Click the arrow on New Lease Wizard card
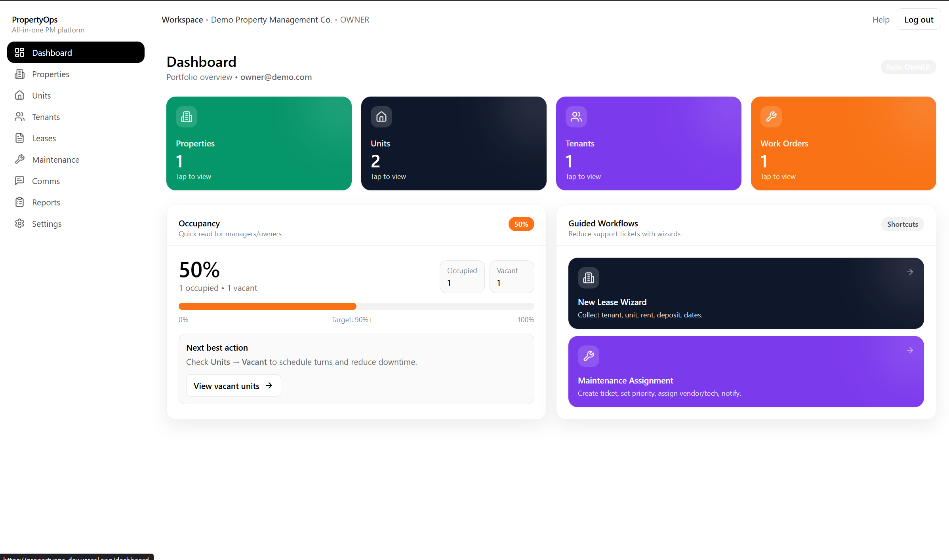 (x=909, y=272)
